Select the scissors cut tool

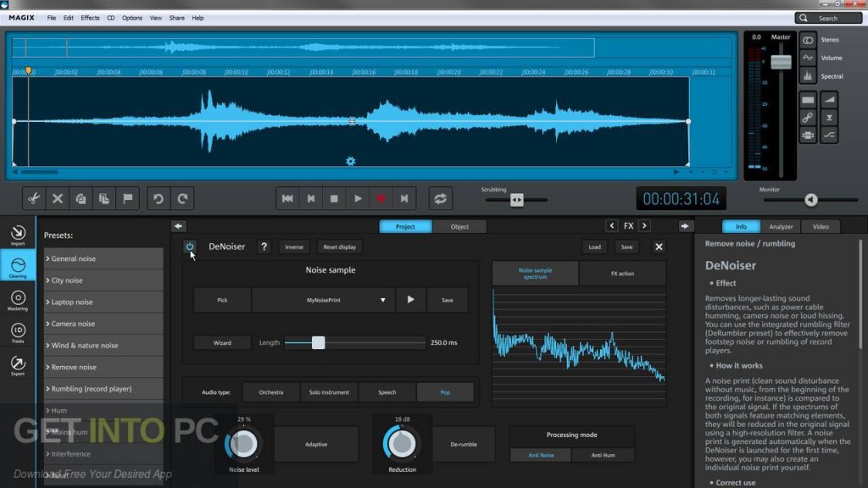[x=34, y=198]
